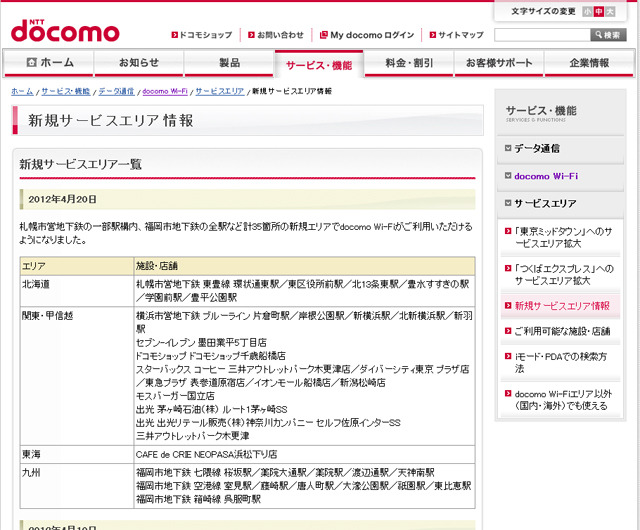Click arrow icon beside ご利用可能な施設・店舗

click(x=508, y=331)
